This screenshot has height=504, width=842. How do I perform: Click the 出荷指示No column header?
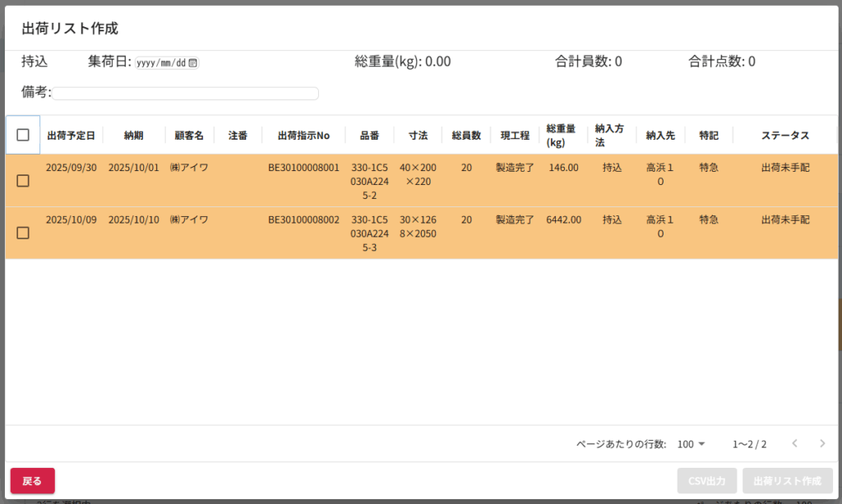pos(303,136)
